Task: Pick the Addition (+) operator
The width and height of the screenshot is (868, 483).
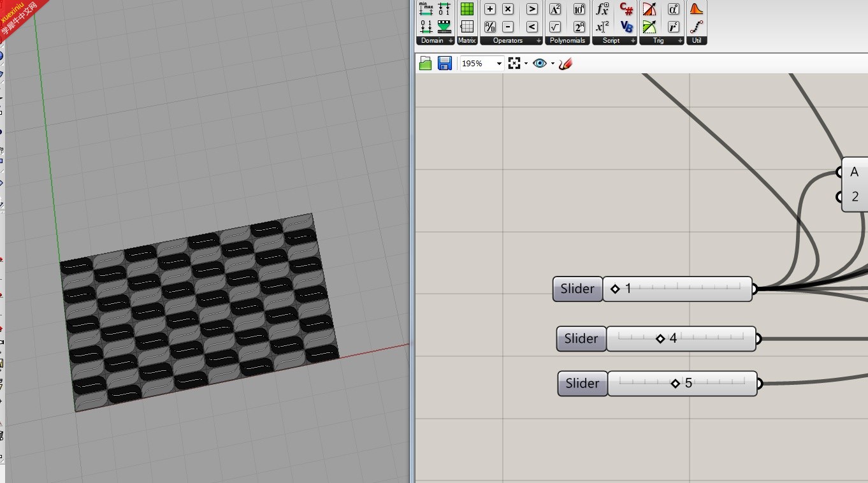Action: pos(490,9)
